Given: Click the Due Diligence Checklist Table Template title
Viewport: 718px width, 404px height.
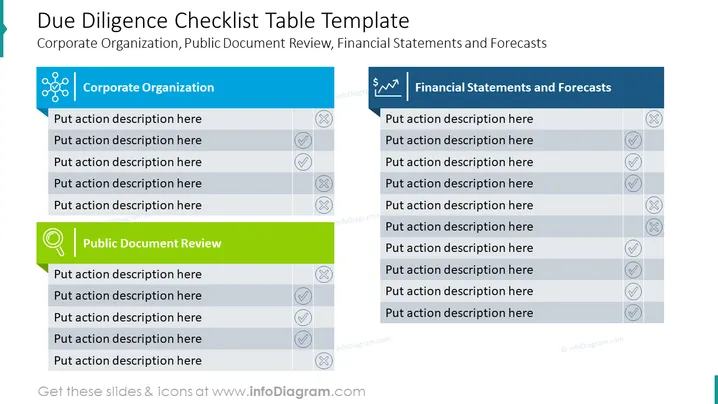Looking at the screenshot, I should tap(223, 21).
